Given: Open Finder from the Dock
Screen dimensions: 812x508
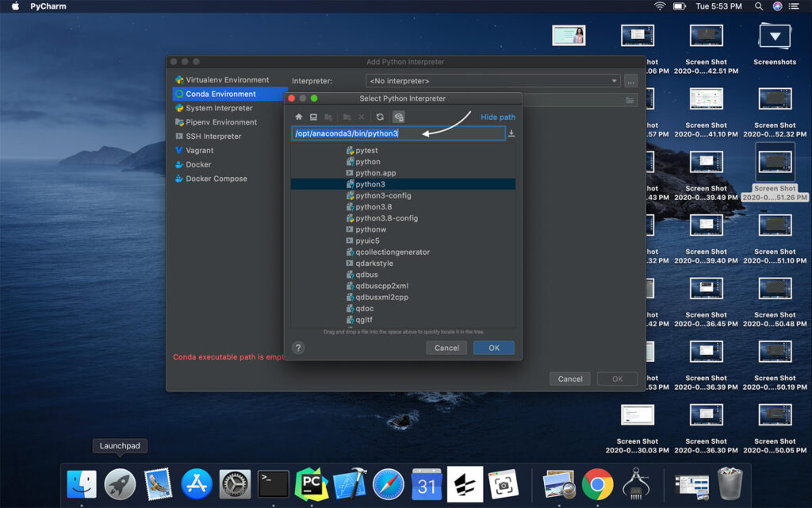Looking at the screenshot, I should coord(82,485).
